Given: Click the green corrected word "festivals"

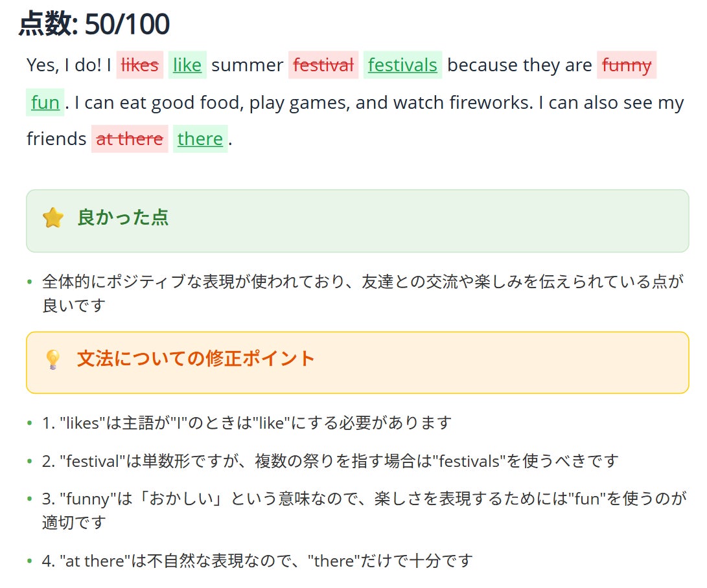Looking at the screenshot, I should pyautogui.click(x=402, y=65).
